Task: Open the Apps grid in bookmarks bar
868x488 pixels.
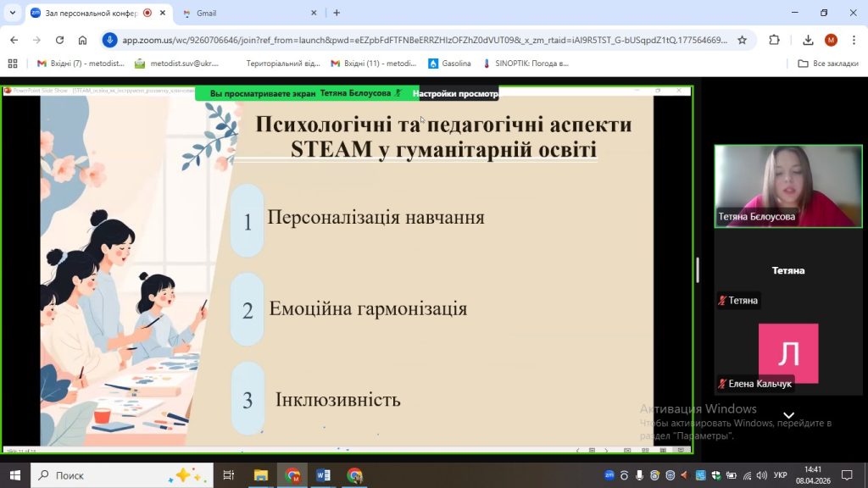Action: pyautogui.click(x=12, y=64)
